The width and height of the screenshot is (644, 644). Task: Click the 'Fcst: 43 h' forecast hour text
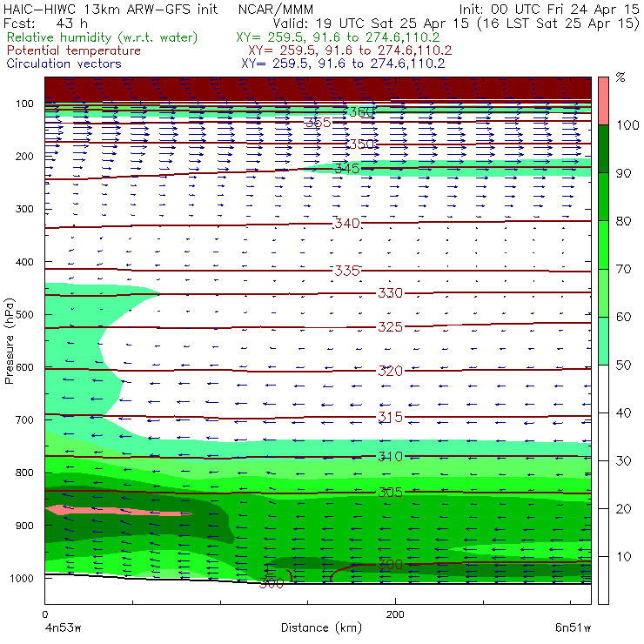pos(45,23)
